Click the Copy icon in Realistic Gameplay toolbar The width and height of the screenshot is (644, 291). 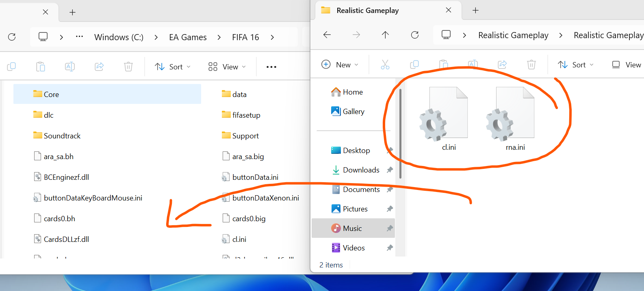point(414,65)
